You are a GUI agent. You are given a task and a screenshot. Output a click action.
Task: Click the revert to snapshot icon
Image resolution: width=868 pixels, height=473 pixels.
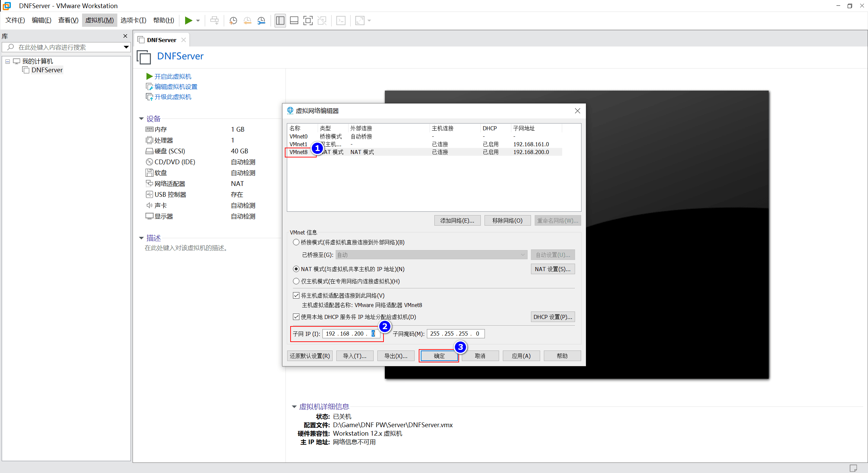pos(247,21)
